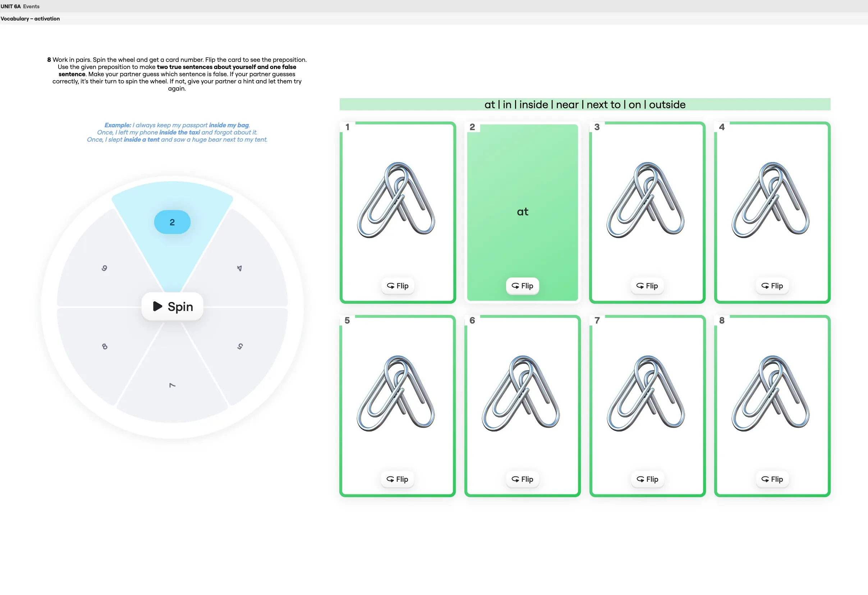Click the paperclip image on card 5
Viewport: 868px width, 595px height.
coord(396,393)
